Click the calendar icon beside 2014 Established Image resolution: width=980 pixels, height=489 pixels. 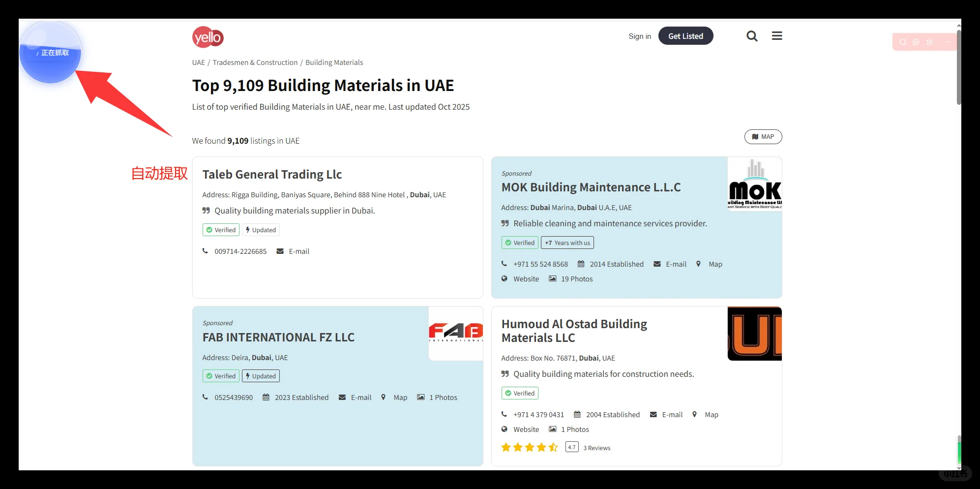581,264
